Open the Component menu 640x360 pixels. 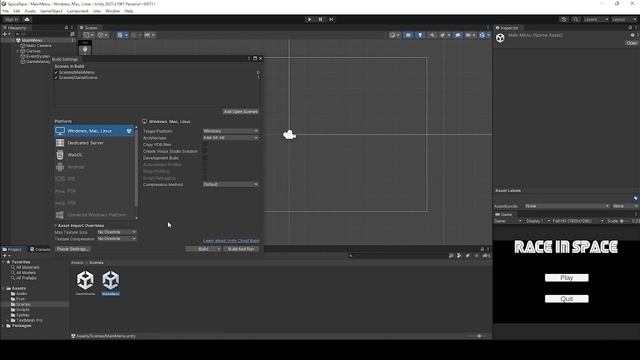[x=78, y=11]
